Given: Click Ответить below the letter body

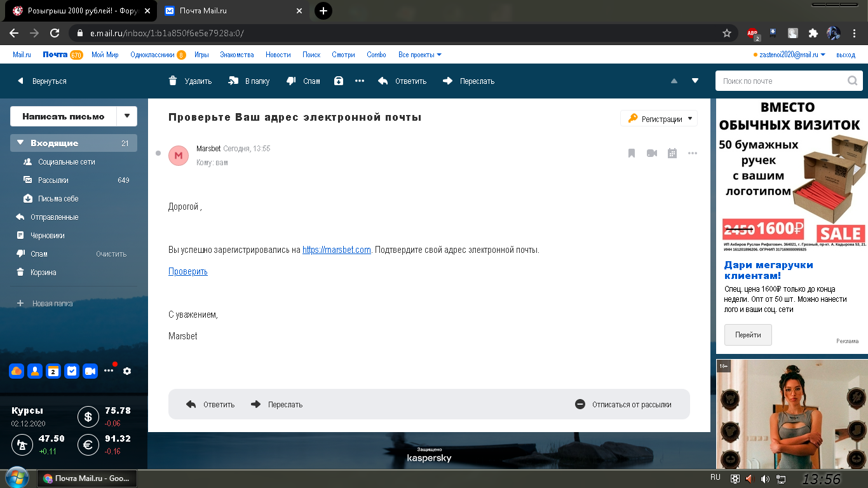Looking at the screenshot, I should (x=210, y=404).
